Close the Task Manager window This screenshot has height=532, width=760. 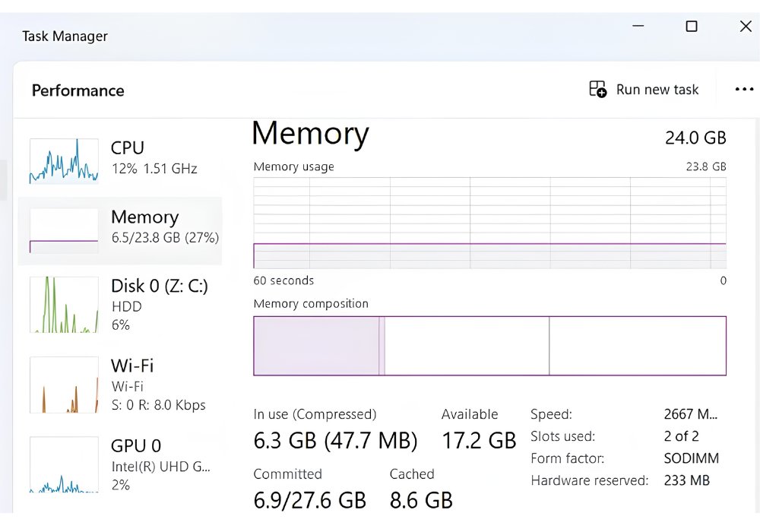pos(746,26)
